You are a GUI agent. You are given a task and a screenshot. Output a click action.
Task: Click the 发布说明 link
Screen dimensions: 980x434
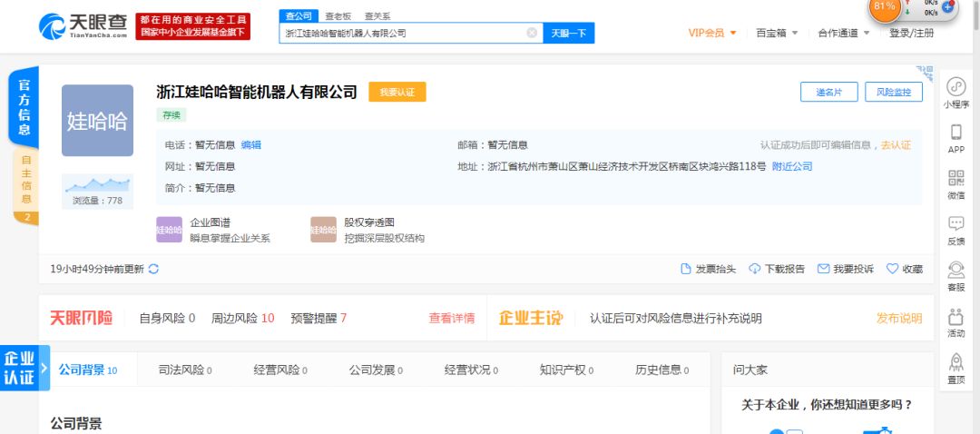coord(899,319)
